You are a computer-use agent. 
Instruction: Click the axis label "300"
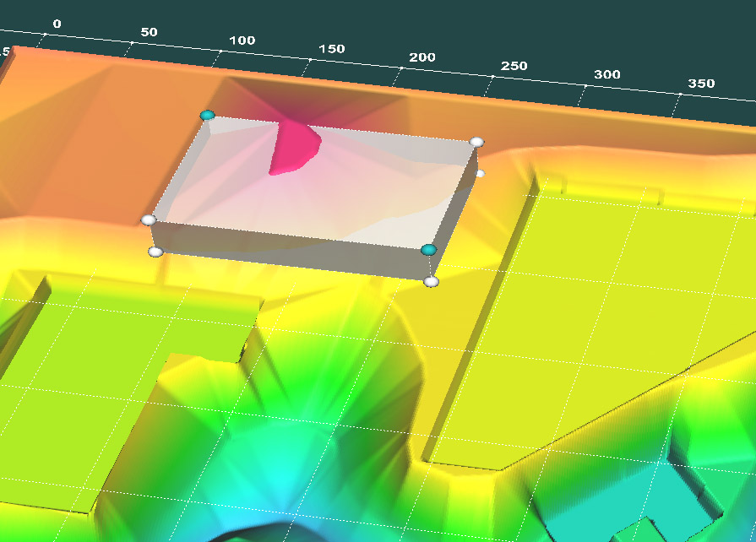(x=607, y=74)
